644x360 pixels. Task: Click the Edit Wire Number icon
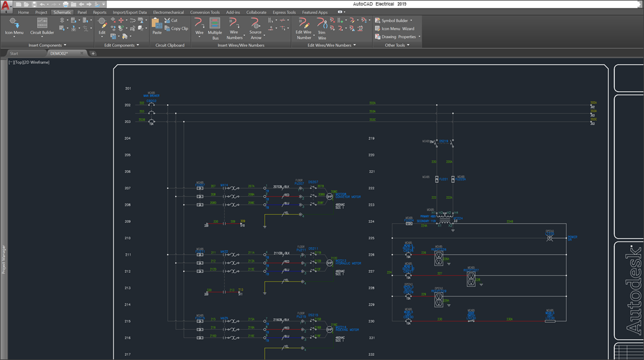click(304, 24)
